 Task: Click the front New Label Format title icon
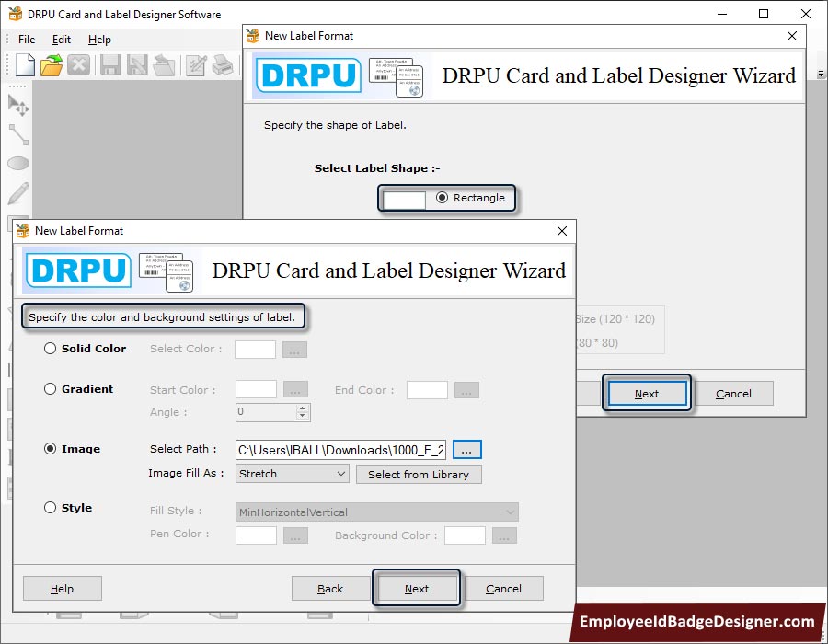(23, 231)
